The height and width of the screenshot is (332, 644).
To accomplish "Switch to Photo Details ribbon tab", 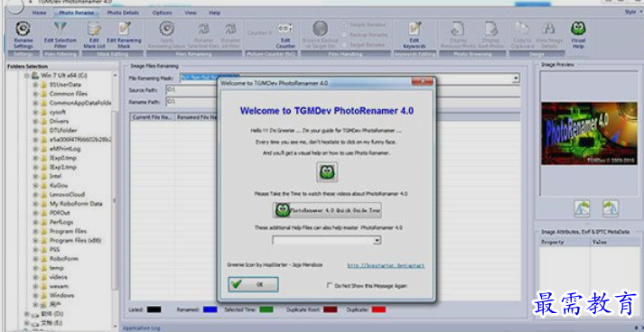I will [x=123, y=13].
